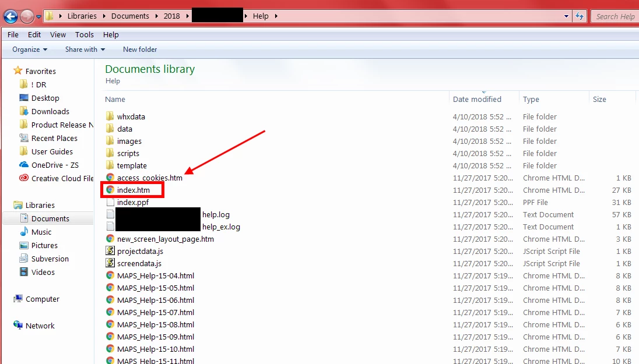Open the View menu
This screenshot has height=364, width=639.
pyautogui.click(x=58, y=34)
